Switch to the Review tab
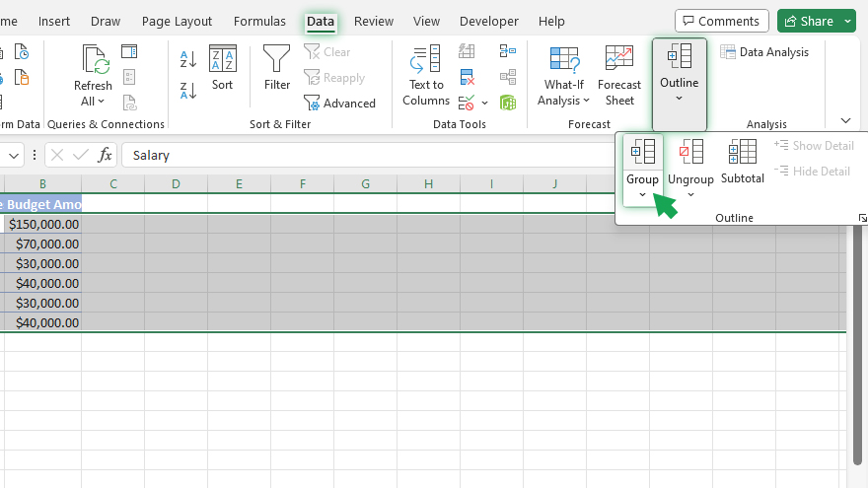The image size is (868, 488). (374, 21)
